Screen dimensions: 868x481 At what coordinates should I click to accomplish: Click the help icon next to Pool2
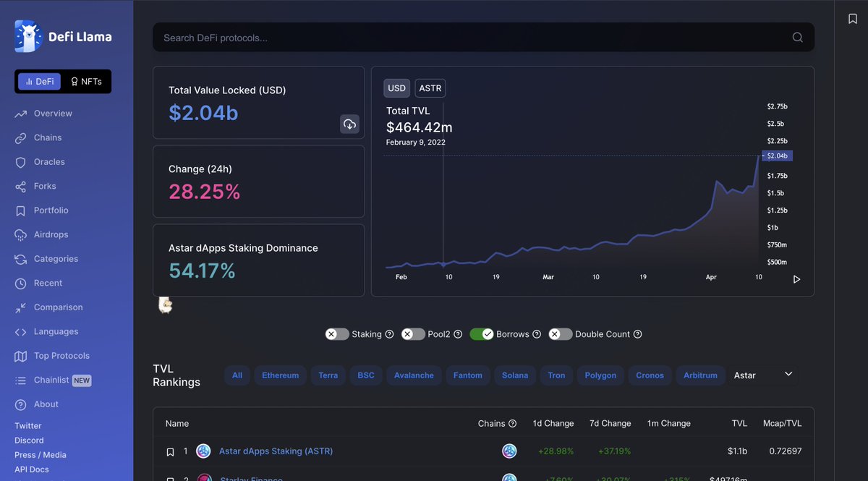pos(459,334)
